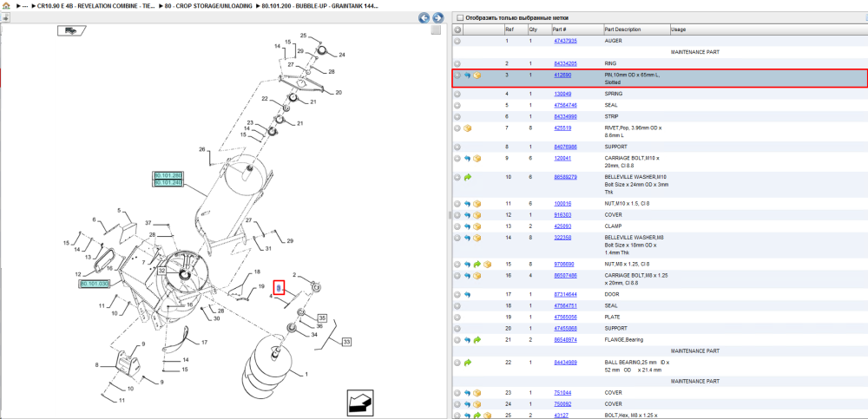The width and height of the screenshot is (868, 419).
Task: Open part number 86589279 link
Action: (565, 177)
